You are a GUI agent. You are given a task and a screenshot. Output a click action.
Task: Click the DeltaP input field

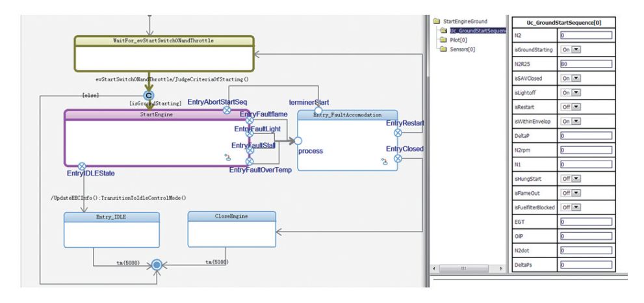(586, 136)
